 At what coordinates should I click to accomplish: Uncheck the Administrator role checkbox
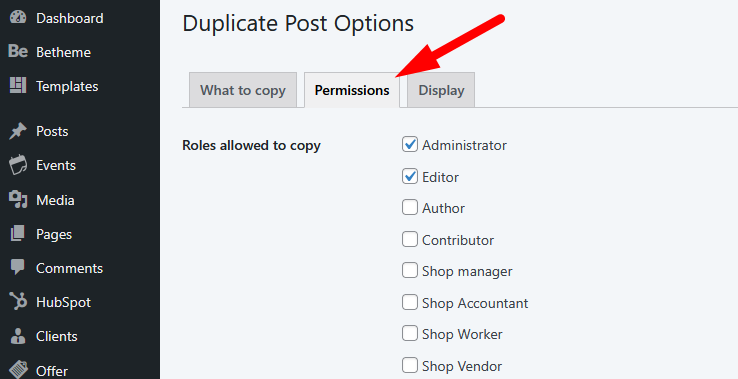(x=409, y=145)
